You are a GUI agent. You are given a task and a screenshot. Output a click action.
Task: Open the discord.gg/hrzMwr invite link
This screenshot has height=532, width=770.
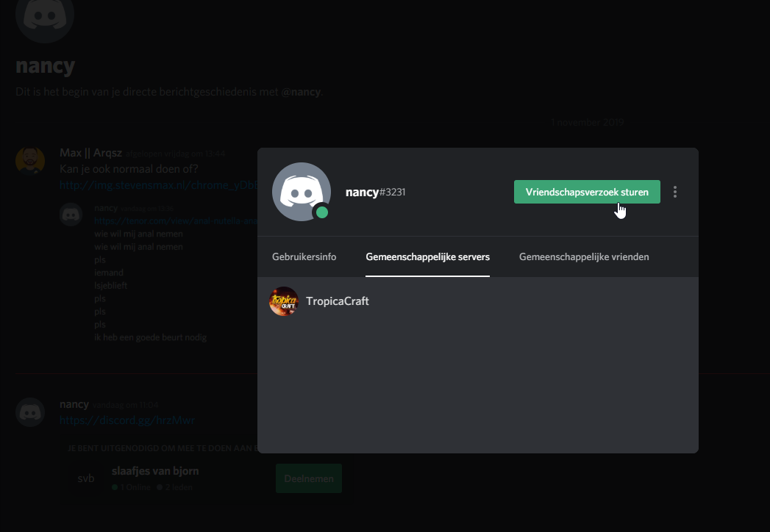126,420
